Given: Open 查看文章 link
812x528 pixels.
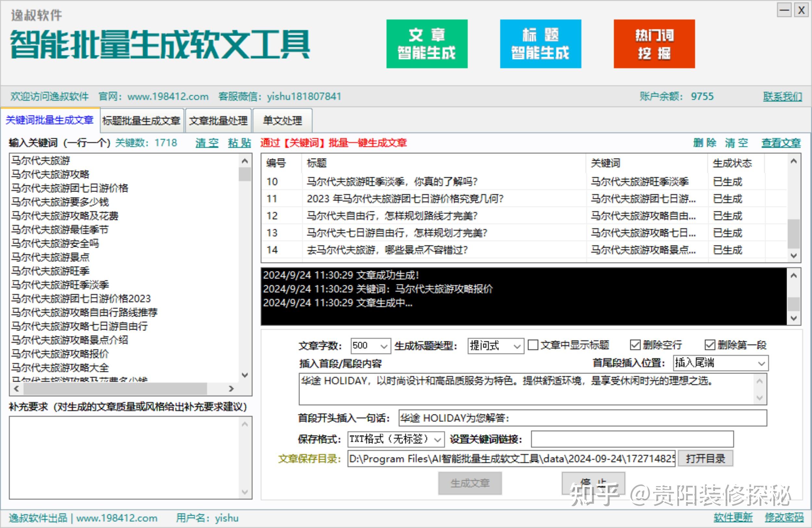Looking at the screenshot, I should [781, 143].
